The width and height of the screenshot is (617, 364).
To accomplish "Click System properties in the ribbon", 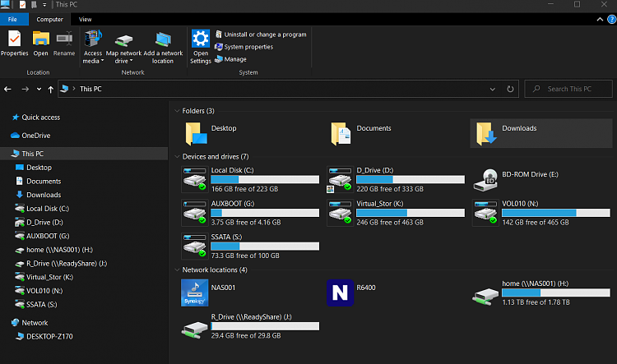I will [248, 47].
